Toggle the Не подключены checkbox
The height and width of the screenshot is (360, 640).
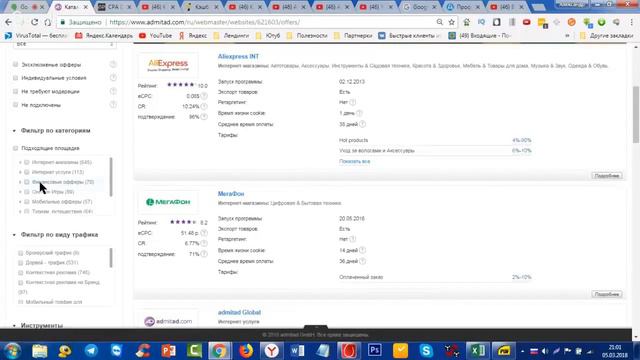pyautogui.click(x=16, y=105)
